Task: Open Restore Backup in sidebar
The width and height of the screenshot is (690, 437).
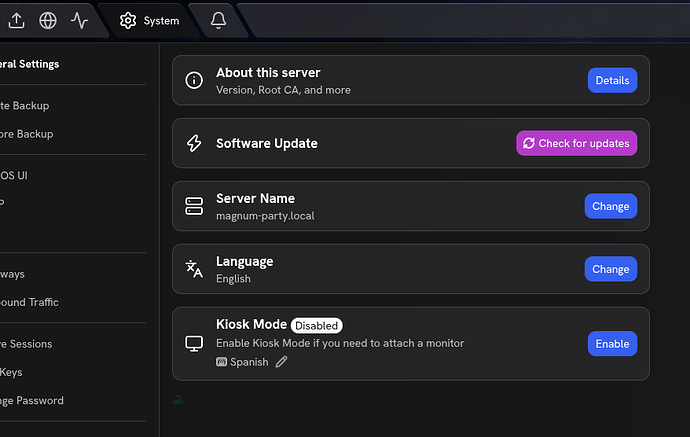Action: click(x=26, y=134)
